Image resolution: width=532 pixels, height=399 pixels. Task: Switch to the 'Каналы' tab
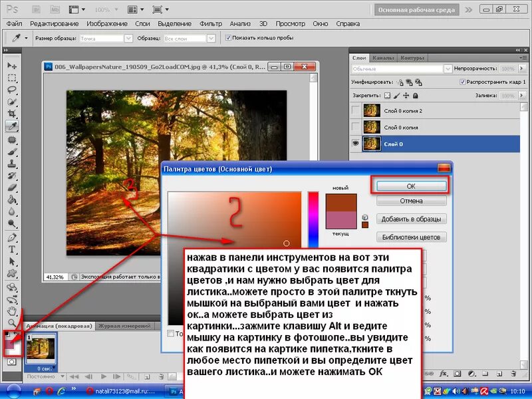tap(383, 58)
